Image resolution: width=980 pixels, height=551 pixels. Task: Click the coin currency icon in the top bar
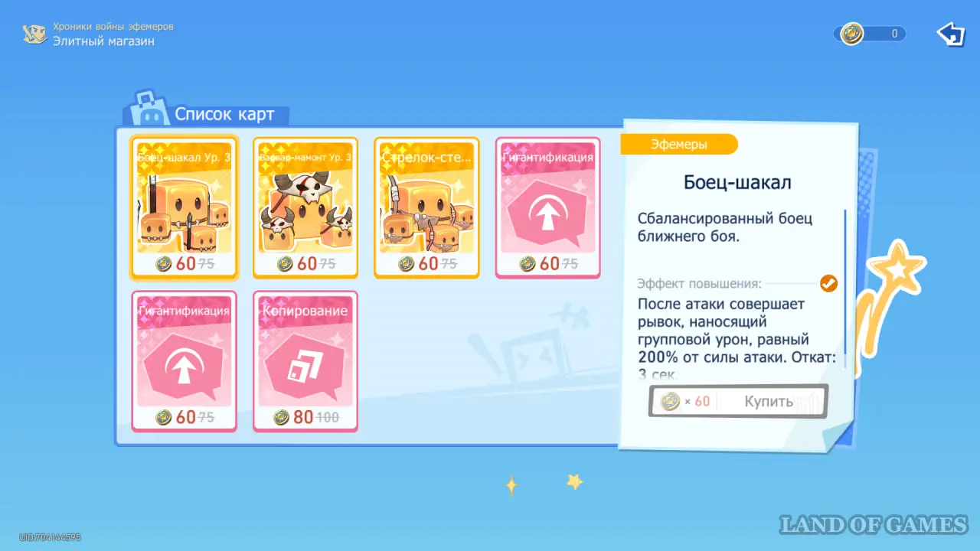click(851, 34)
